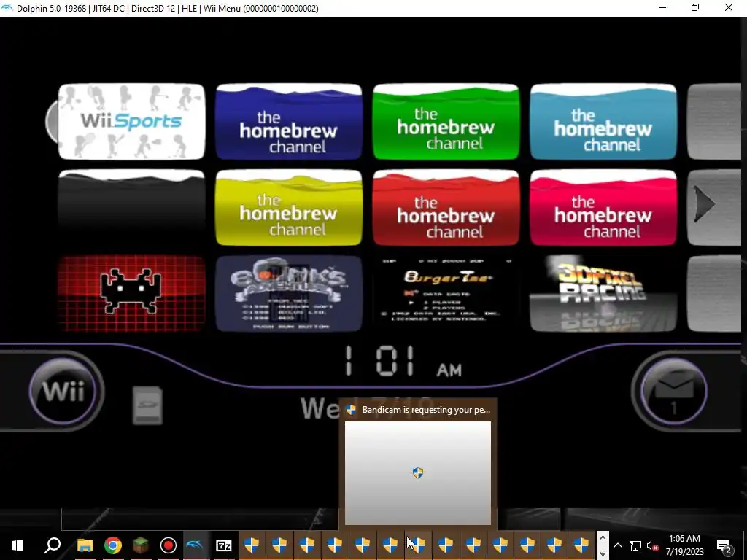
Task: Open the SD Card menu icon
Action: pyautogui.click(x=147, y=405)
